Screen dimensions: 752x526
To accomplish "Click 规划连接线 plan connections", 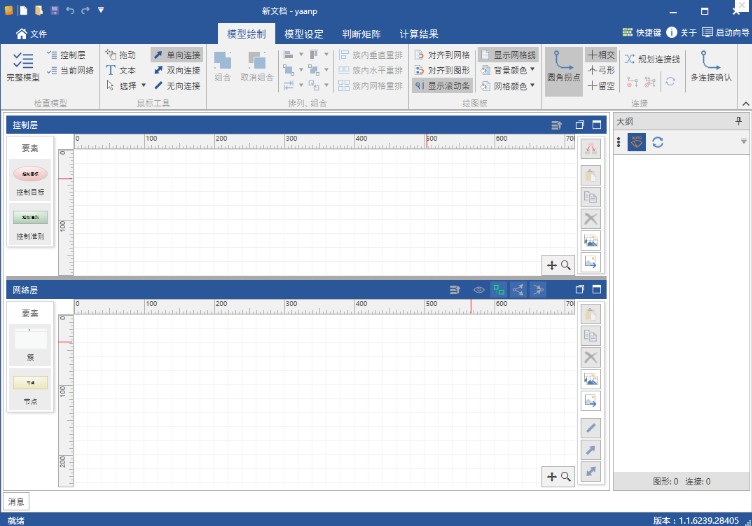I will (652, 59).
